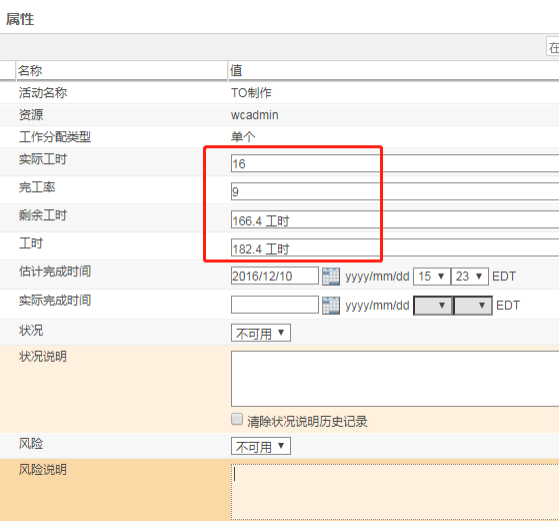The height and width of the screenshot is (522, 560).
Task: Click the 名称 column header
Action: tap(121, 70)
